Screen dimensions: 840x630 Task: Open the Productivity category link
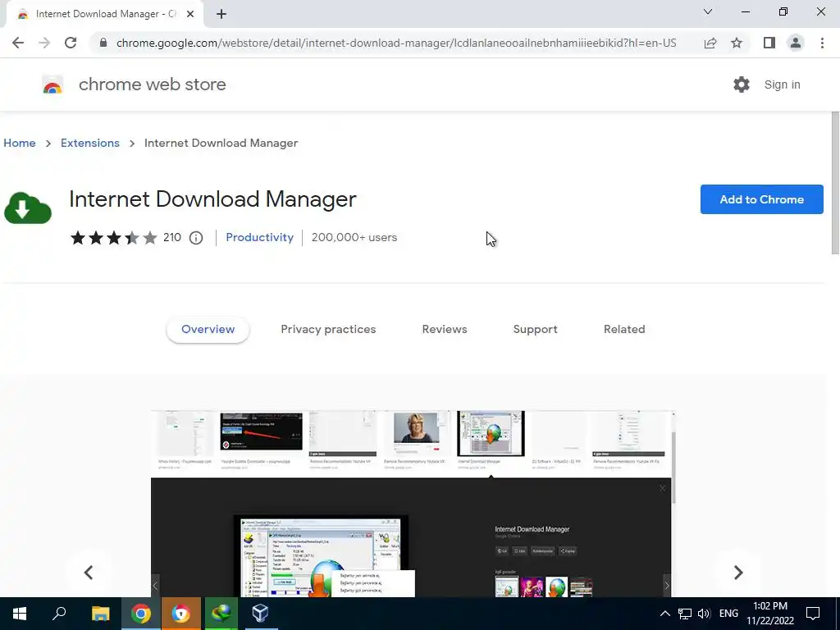259,237
